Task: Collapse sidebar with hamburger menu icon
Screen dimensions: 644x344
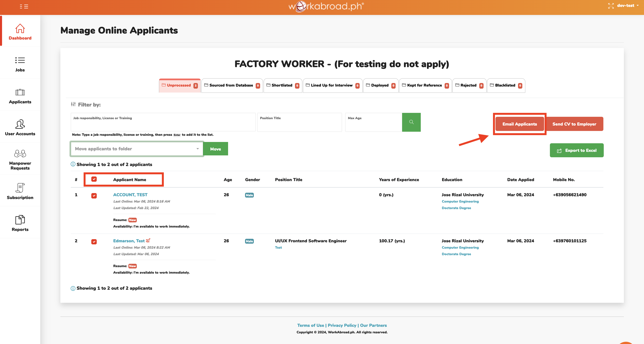Action: pyautogui.click(x=24, y=7)
